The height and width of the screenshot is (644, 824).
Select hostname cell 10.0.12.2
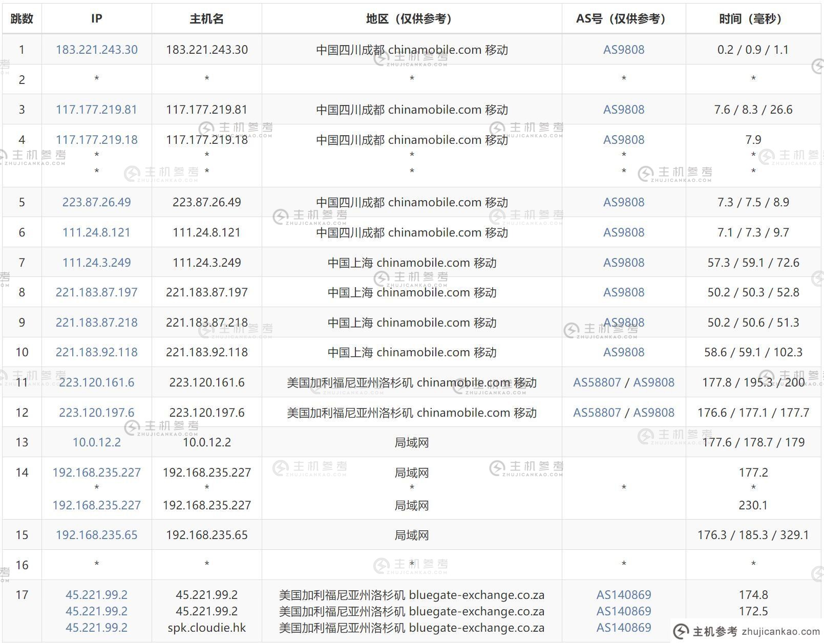pos(207,442)
